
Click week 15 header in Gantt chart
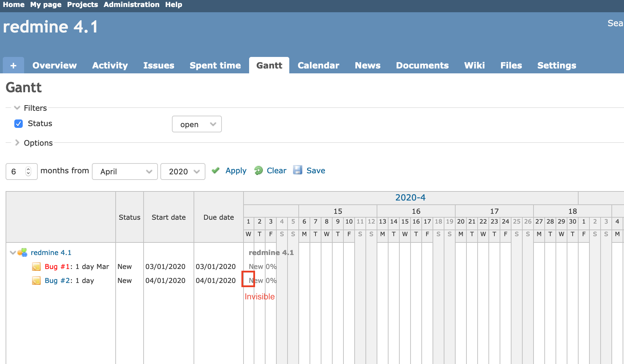click(x=338, y=211)
